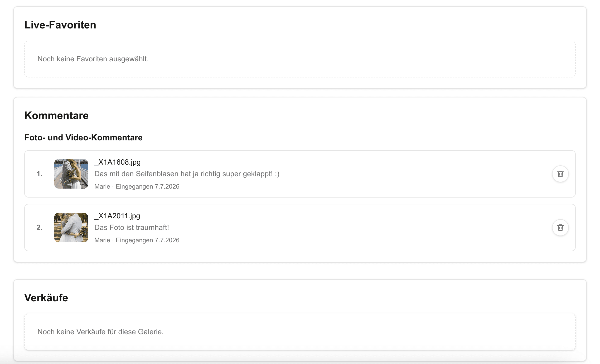Delete the Seifenblasen comment with trash icon
600x364 pixels.
tap(560, 174)
